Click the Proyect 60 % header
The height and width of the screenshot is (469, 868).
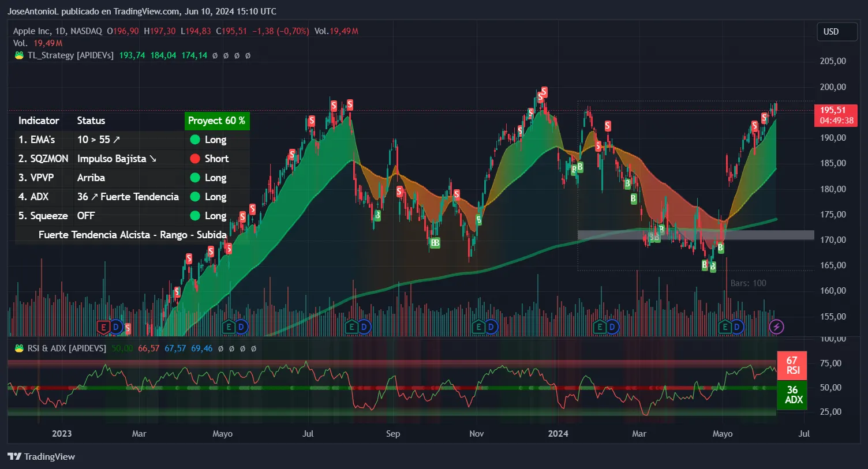tap(216, 121)
